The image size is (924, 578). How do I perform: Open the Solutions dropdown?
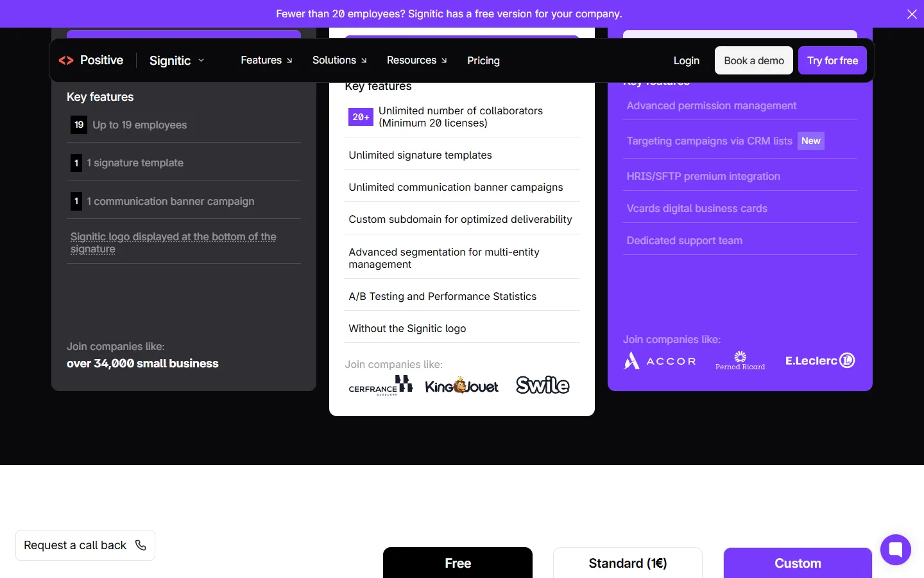coord(339,60)
